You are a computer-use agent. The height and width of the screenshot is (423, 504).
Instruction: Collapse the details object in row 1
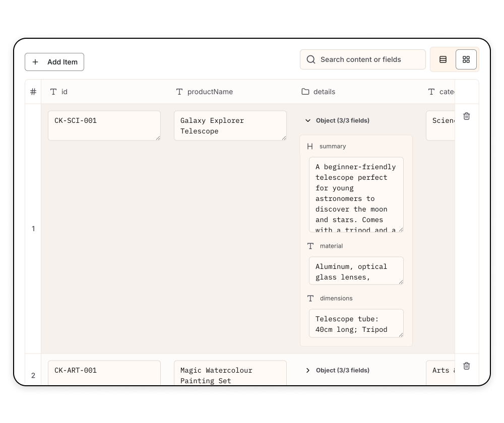click(308, 120)
